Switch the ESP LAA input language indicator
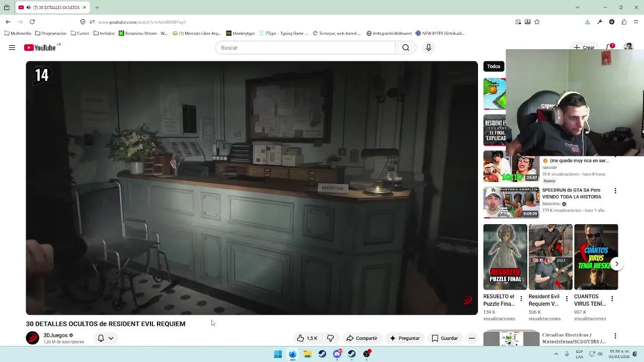Viewport: 644px width, 362px height. 580,354
